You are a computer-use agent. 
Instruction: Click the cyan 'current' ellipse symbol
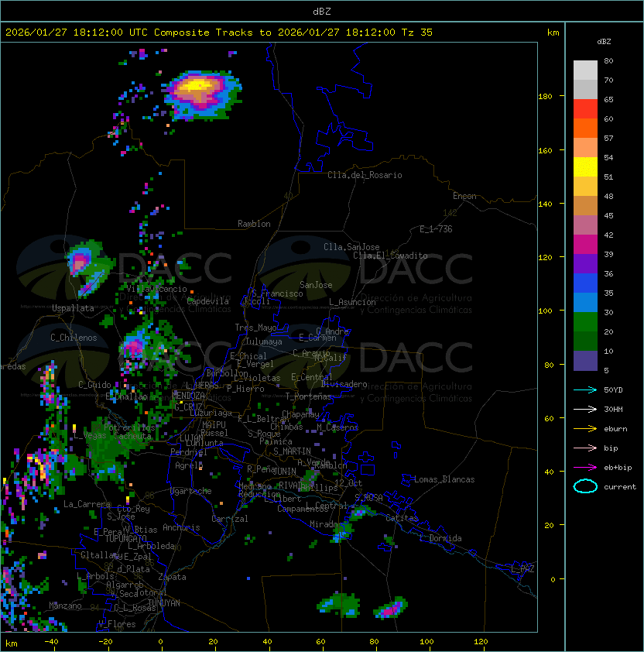pos(585,486)
